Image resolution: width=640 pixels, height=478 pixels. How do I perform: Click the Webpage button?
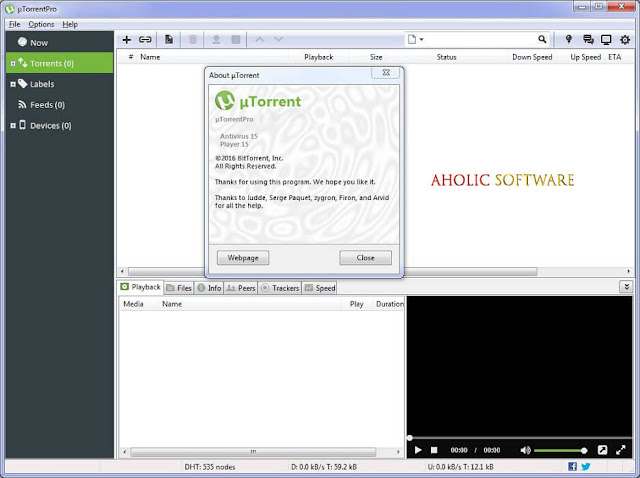click(243, 258)
